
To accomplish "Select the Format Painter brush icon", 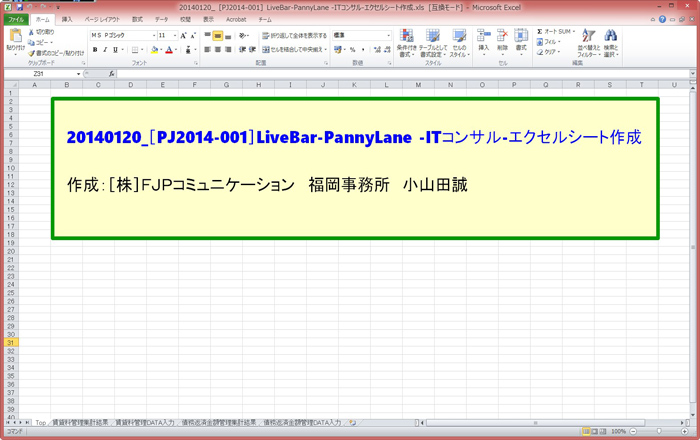I will point(32,51).
